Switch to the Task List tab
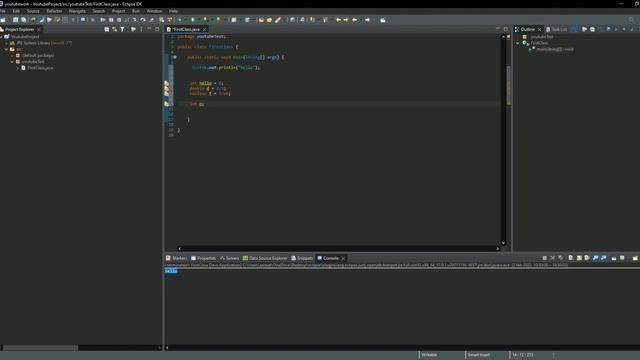The height and width of the screenshot is (360, 640). pyautogui.click(x=557, y=29)
